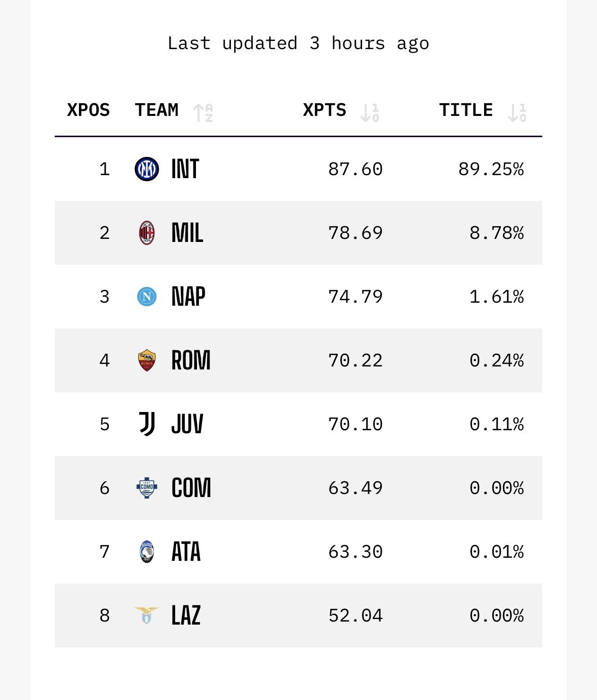The width and height of the screenshot is (597, 700).
Task: Click the XPTS column header label
Action: (x=325, y=110)
